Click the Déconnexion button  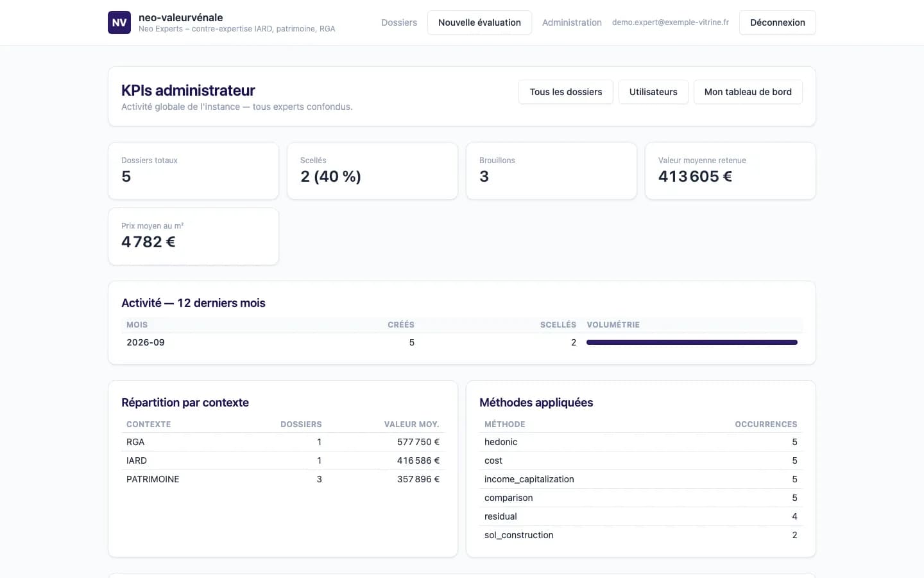(x=777, y=22)
